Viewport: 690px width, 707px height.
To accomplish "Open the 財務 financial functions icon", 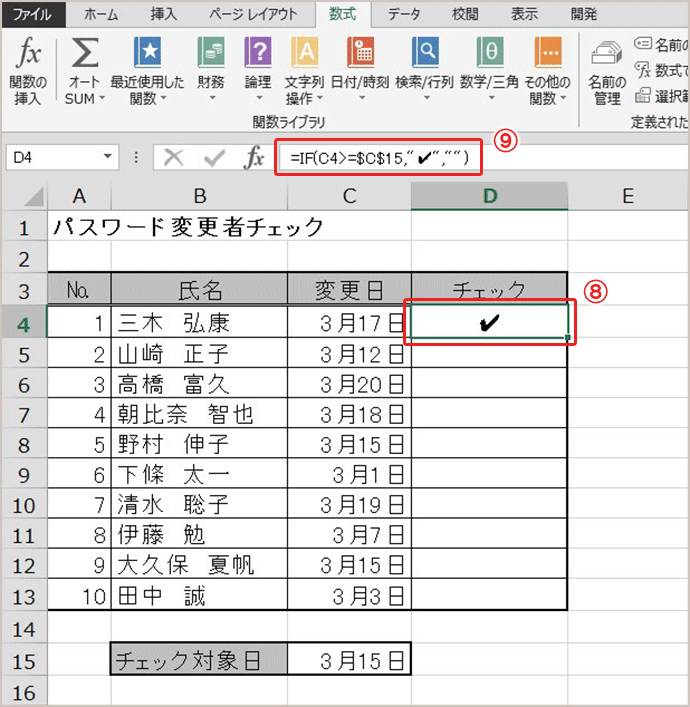I will pos(211,52).
